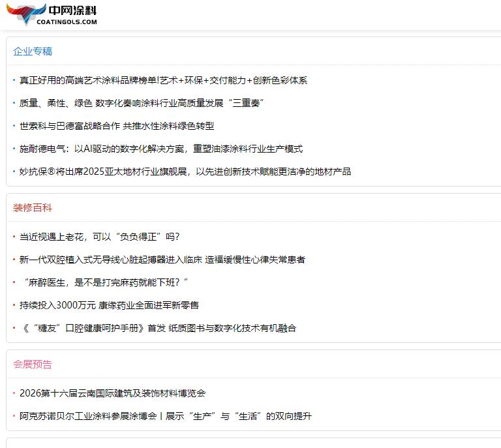Open the 装修百科 section heading
Image resolution: width=501 pixels, height=448 pixels.
[x=33, y=208]
